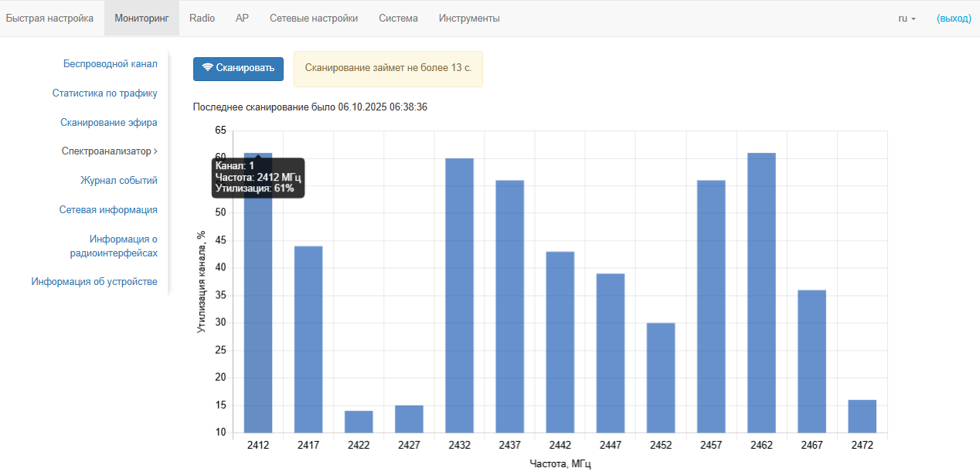The width and height of the screenshot is (980, 475).
Task: Select the Мониторинг tab
Action: tap(141, 19)
